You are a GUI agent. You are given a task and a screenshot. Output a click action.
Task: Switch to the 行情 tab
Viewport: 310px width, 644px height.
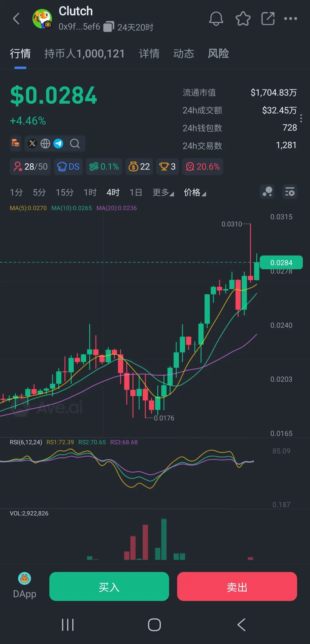[20, 54]
